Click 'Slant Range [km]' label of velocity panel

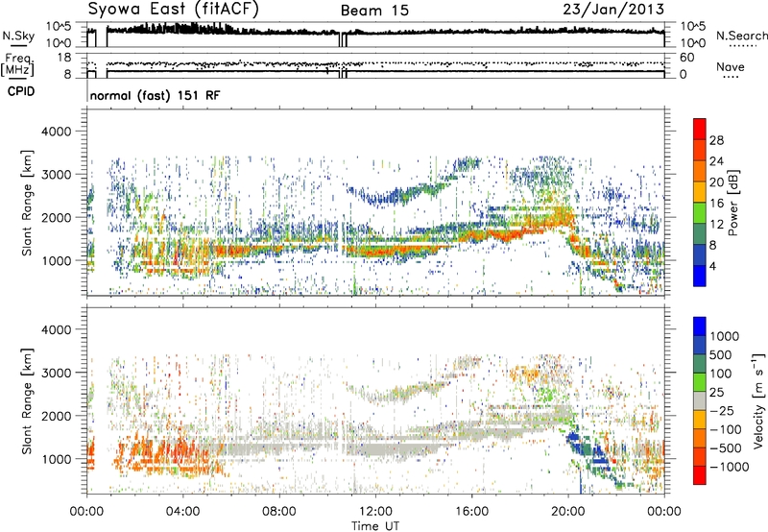point(27,401)
